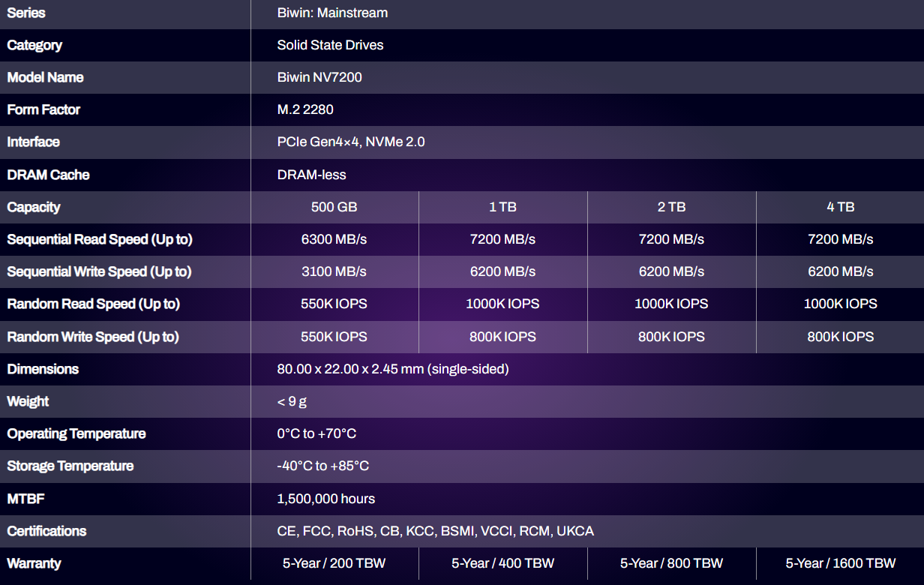Select the 'Interface' row label

33,142
